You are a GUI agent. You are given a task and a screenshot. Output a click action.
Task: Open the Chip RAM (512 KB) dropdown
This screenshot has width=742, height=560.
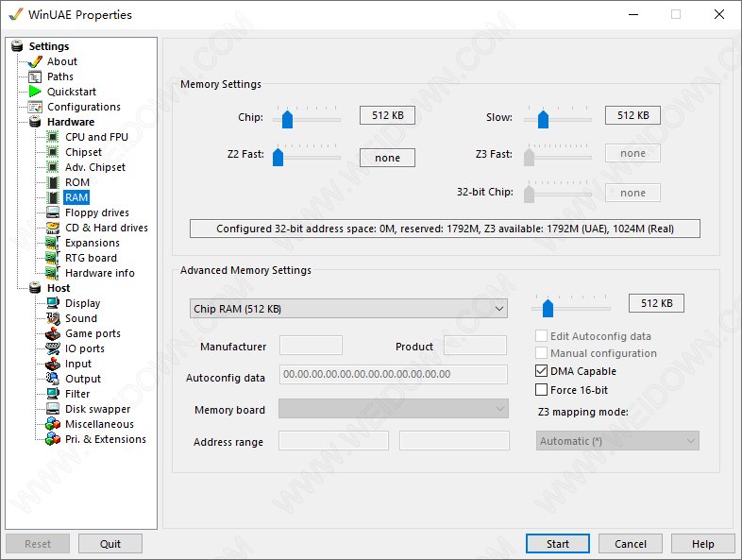point(348,309)
